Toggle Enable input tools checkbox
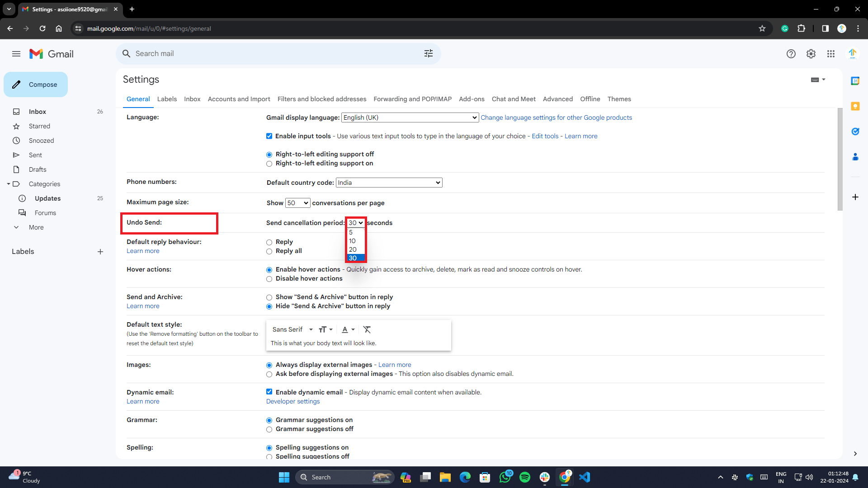 click(x=269, y=136)
